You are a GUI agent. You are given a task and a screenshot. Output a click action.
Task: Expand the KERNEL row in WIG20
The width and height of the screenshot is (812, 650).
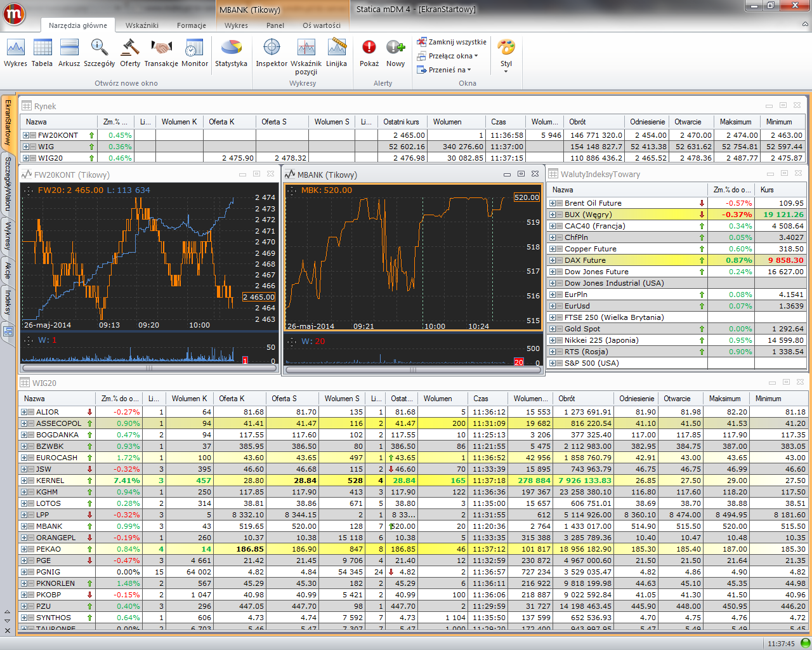click(24, 481)
